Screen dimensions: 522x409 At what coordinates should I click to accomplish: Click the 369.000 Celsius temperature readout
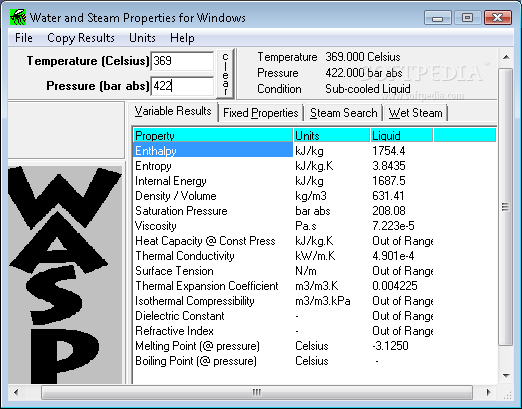coord(363,57)
